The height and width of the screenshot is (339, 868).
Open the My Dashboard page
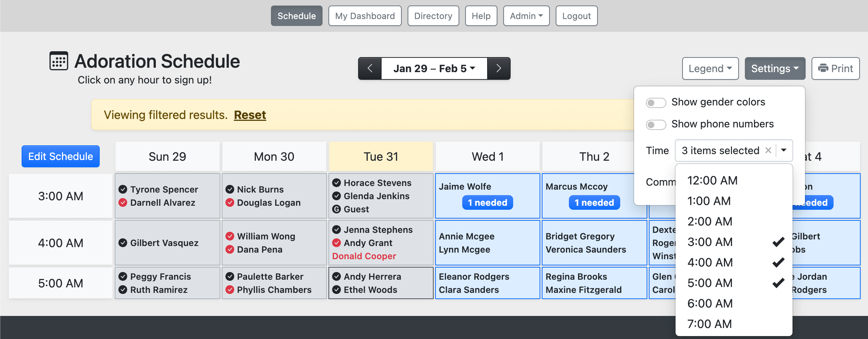click(365, 16)
